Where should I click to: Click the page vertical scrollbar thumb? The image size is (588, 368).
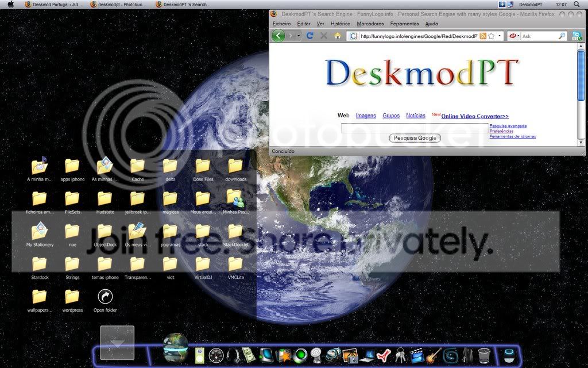[581, 75]
